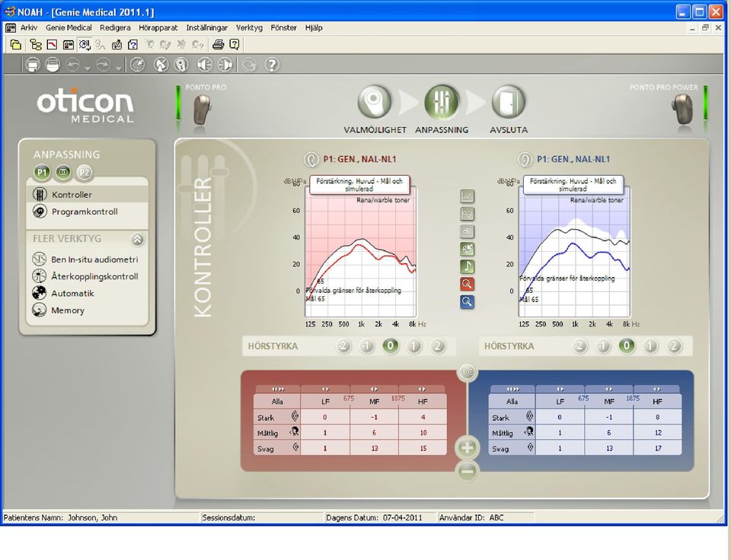731x560 pixels.
Task: Open left graph Förstärkning view selector
Action: (359, 184)
